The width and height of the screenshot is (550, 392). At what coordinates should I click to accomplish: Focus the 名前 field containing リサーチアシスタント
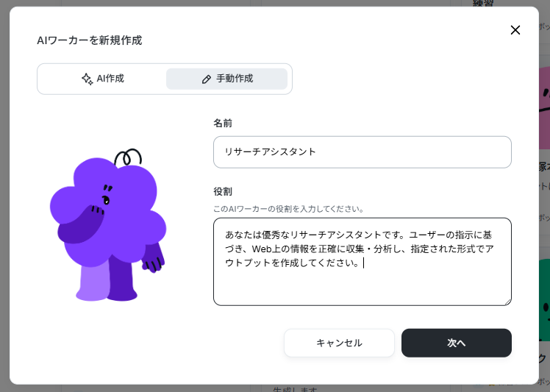pos(362,152)
